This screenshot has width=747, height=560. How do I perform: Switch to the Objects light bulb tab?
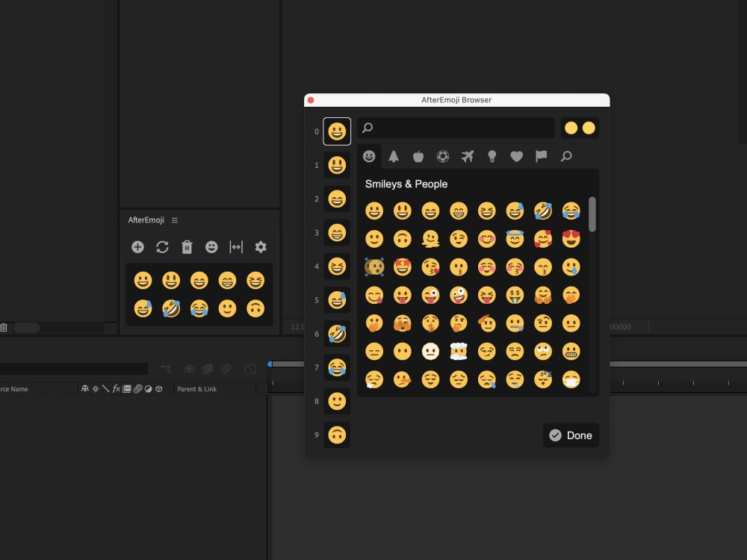(492, 156)
